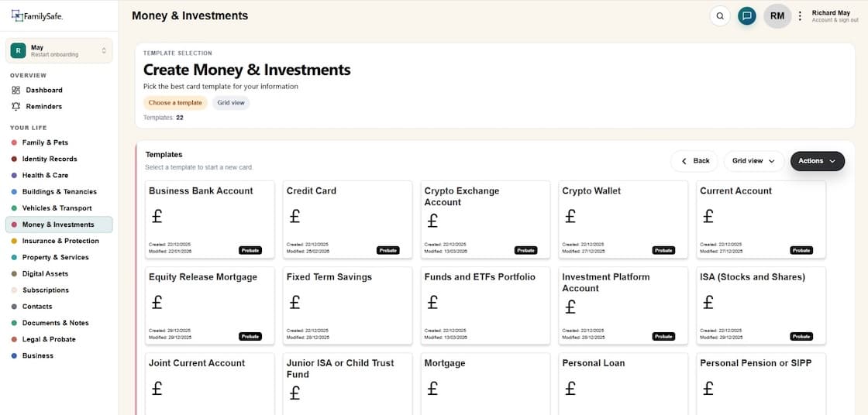The height and width of the screenshot is (415, 868).
Task: Click the FamilySafe logo
Action: point(37,16)
